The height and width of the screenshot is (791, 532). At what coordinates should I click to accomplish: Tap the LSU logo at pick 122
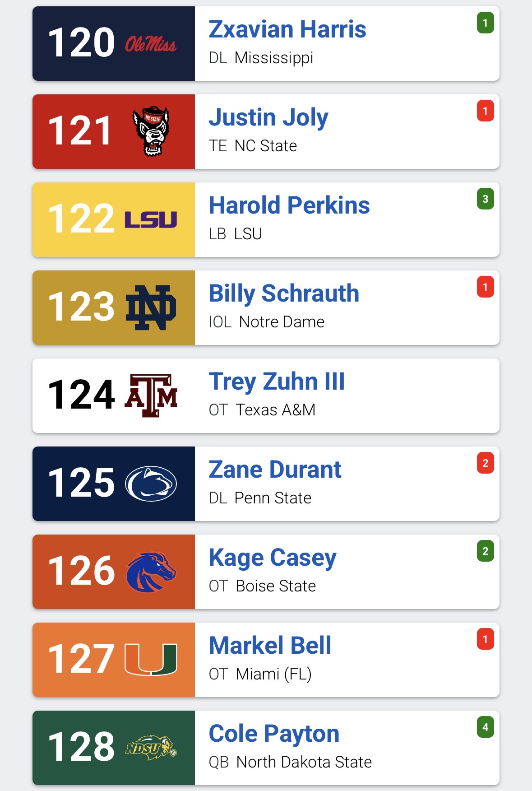[x=151, y=219]
